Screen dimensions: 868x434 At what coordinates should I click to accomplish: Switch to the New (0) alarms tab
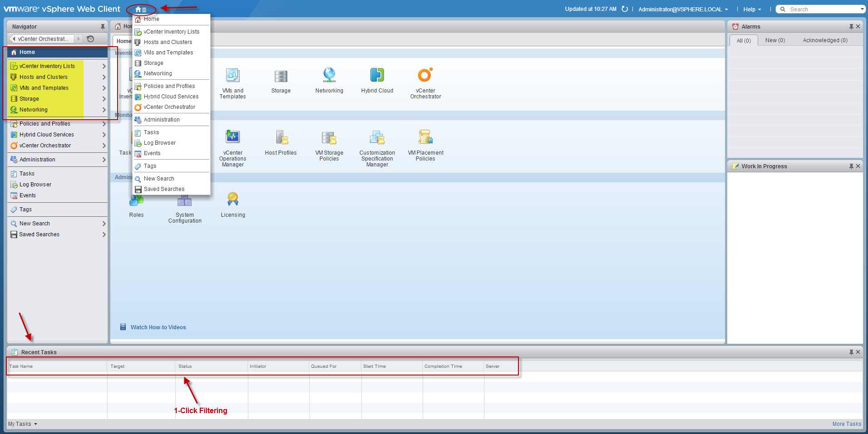pos(774,40)
